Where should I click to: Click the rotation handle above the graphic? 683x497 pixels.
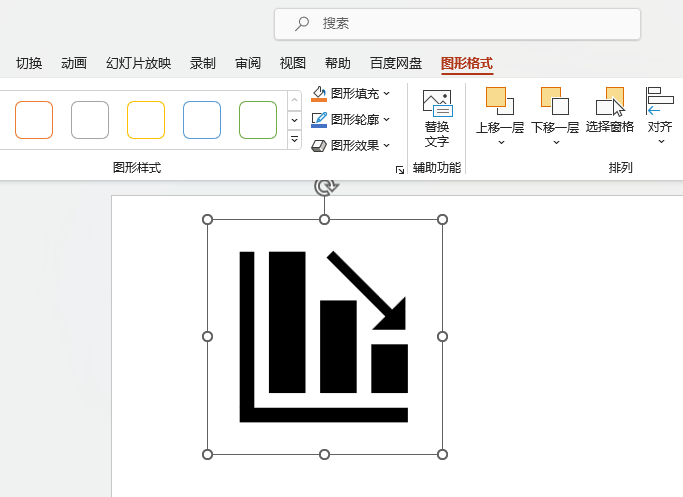click(x=326, y=186)
